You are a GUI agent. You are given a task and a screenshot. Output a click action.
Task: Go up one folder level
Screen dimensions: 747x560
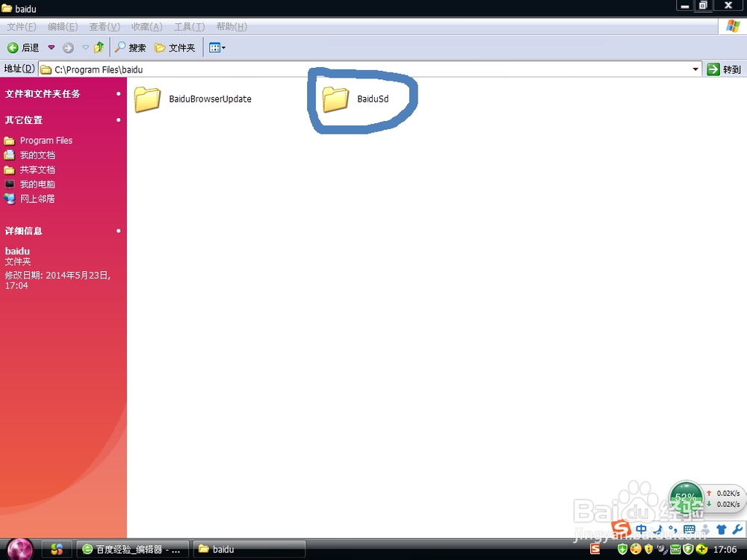click(99, 47)
